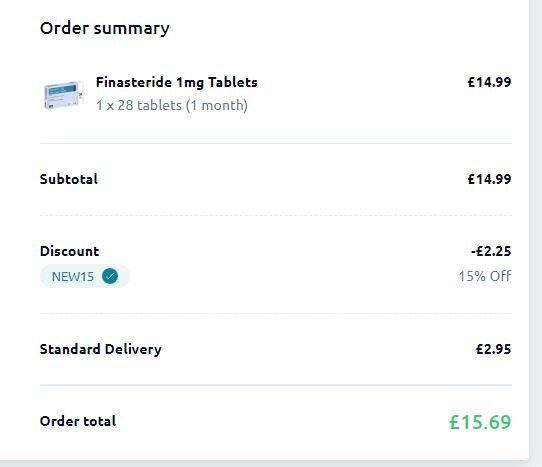Click the teal checkmark icon beside NEW15
Viewport: 542px width, 467px height.
(x=110, y=276)
